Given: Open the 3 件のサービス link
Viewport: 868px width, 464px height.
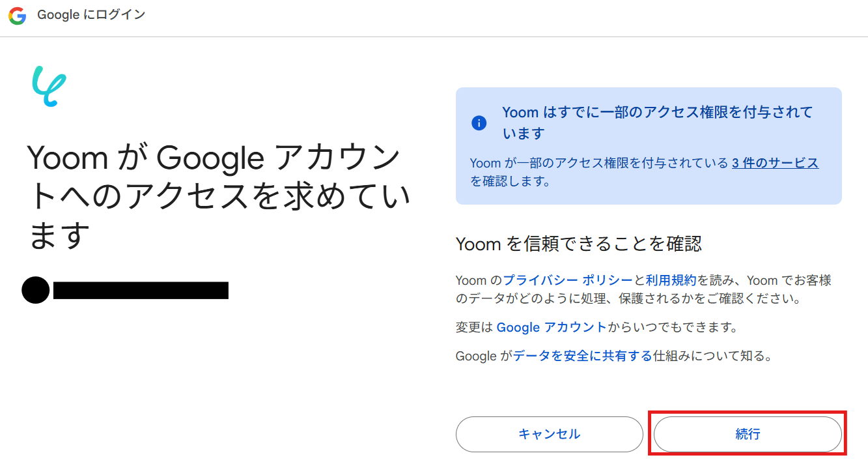Looking at the screenshot, I should point(775,164).
